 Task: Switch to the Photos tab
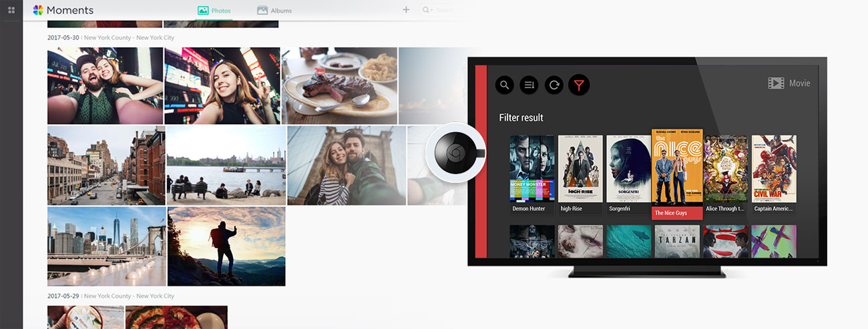[x=214, y=11]
